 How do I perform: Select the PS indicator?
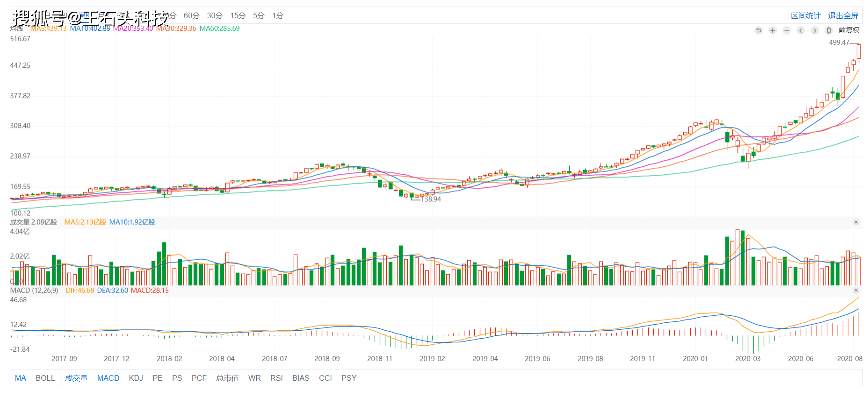[177, 378]
